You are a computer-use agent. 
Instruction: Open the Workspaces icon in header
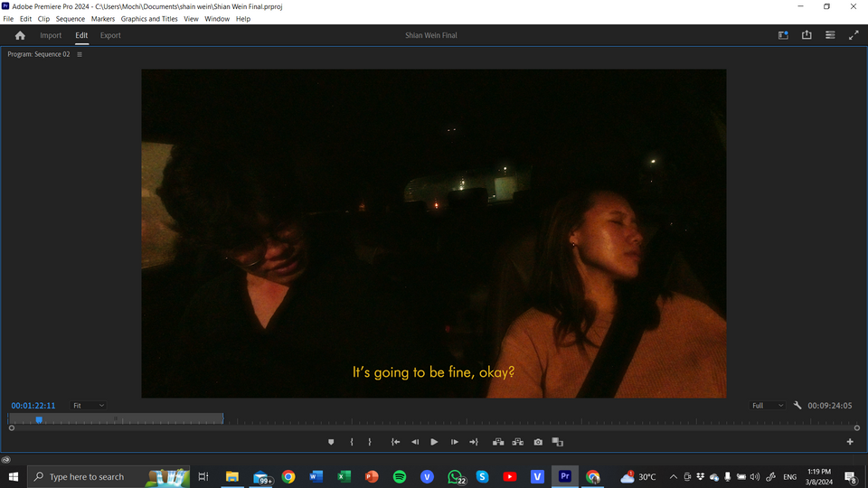click(x=830, y=35)
